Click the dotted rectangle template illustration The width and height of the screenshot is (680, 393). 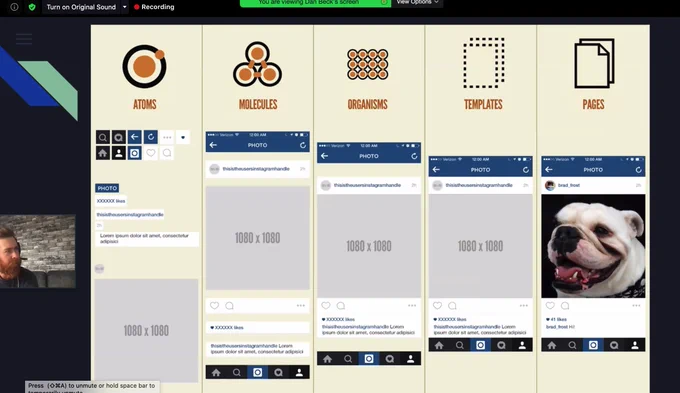point(484,63)
